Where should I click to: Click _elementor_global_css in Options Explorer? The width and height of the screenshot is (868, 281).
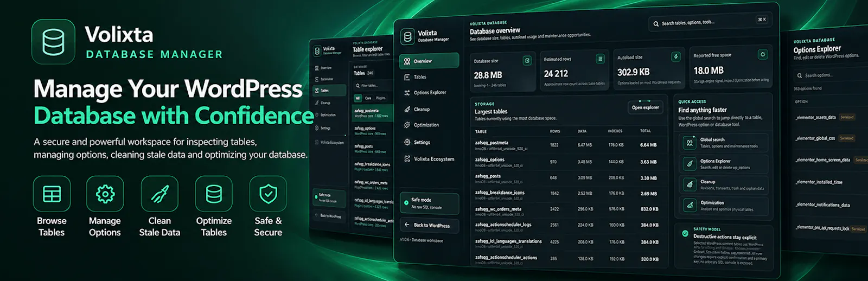[x=815, y=138]
